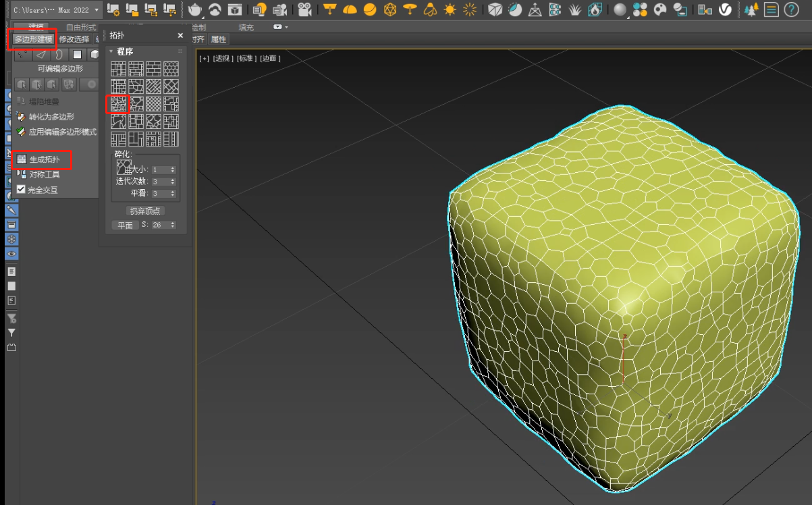Click the movie camera icon in toolbar
The height and width of the screenshot is (505, 812).
(x=304, y=9)
